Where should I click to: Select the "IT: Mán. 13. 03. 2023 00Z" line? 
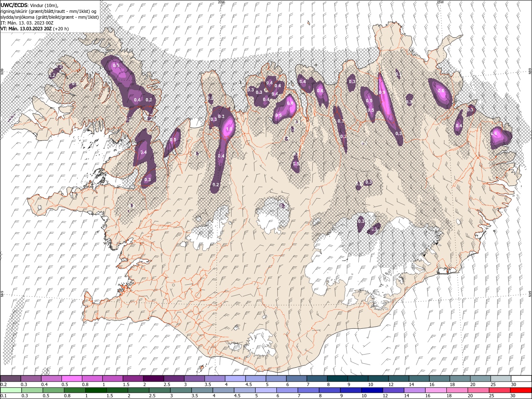tap(27, 23)
